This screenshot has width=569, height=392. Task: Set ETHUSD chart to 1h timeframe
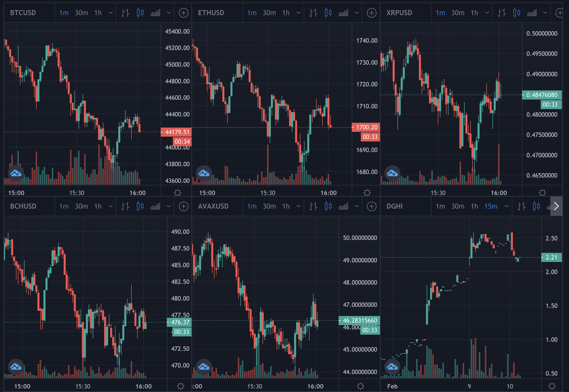click(x=286, y=13)
